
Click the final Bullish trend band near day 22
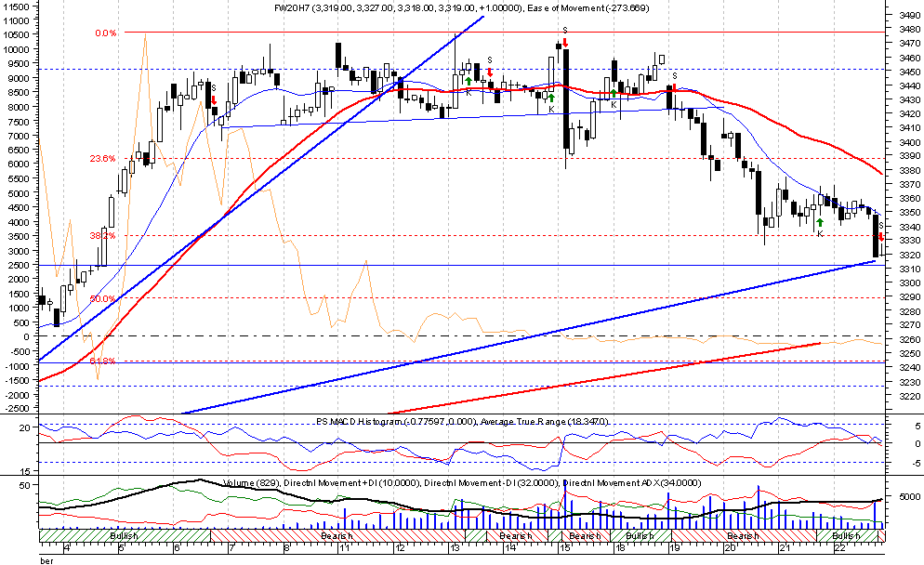click(x=847, y=535)
